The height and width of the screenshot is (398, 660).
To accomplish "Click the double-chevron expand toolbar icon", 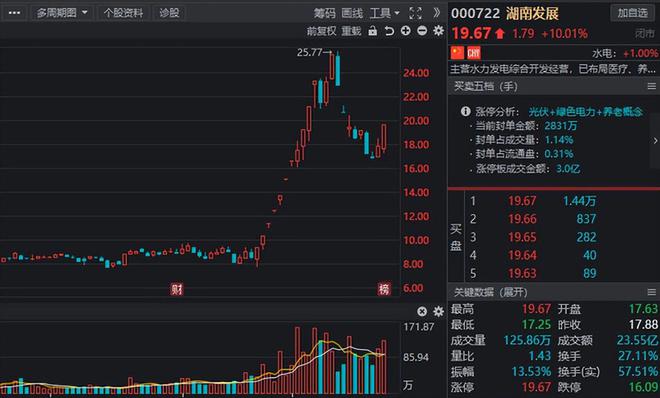I will (437, 13).
